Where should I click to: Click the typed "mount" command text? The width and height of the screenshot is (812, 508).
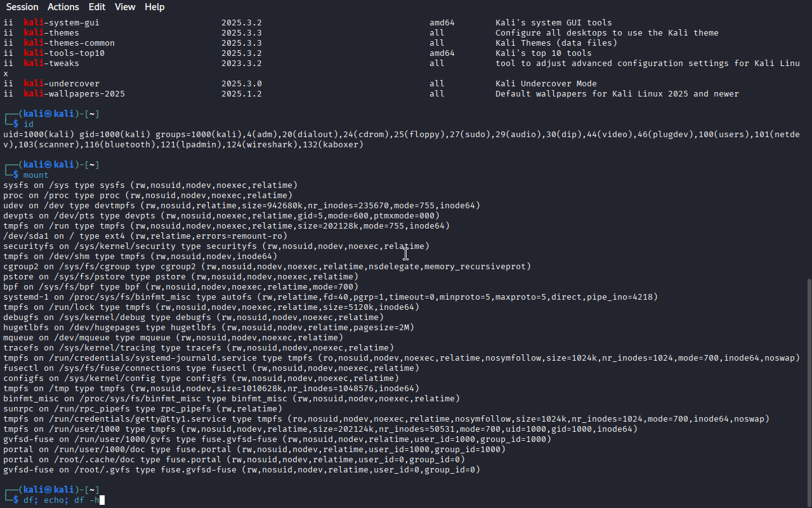click(x=36, y=175)
